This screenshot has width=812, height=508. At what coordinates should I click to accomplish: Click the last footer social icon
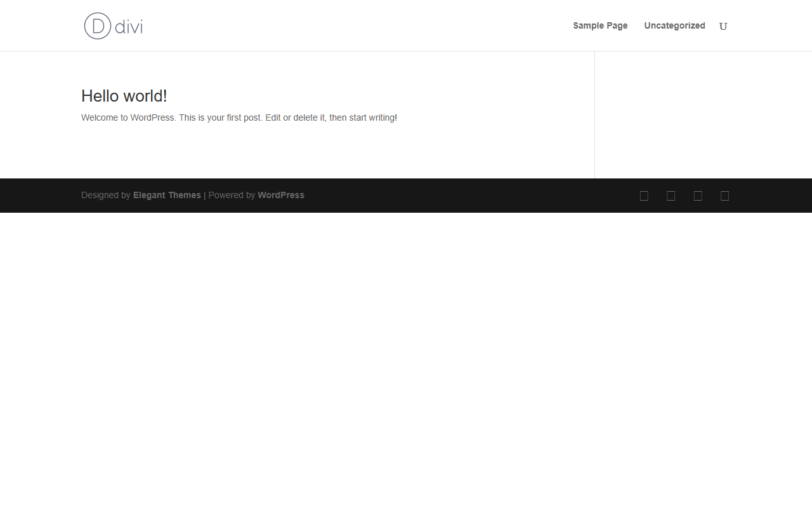pos(724,196)
